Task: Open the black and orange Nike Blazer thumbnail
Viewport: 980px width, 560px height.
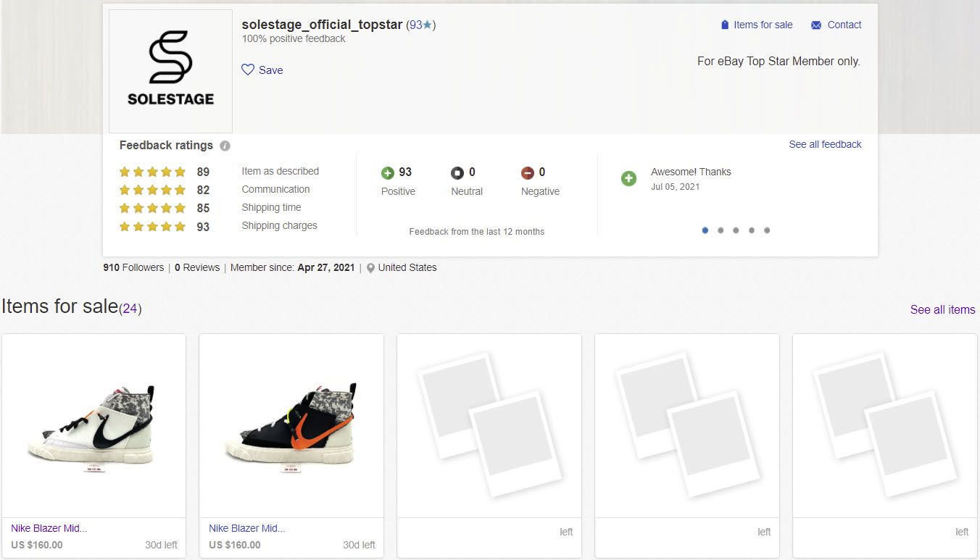Action: (291, 426)
